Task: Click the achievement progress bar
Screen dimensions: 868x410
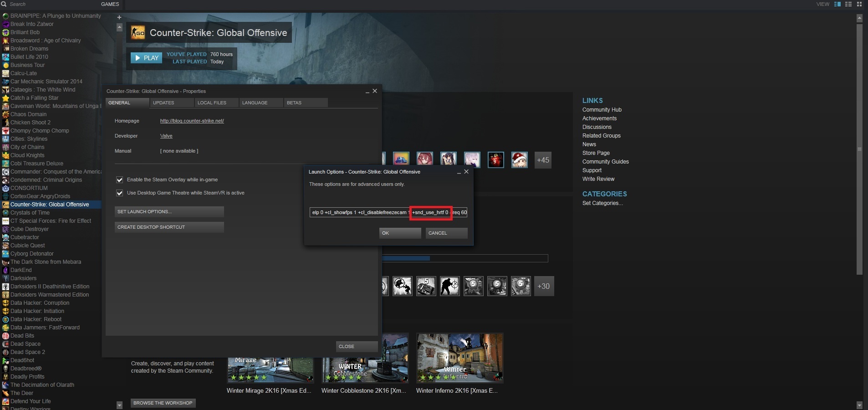Action: (x=465, y=258)
